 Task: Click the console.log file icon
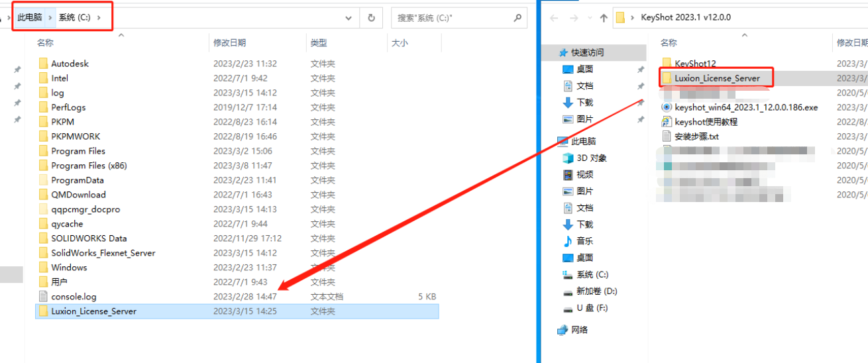pyautogui.click(x=44, y=297)
